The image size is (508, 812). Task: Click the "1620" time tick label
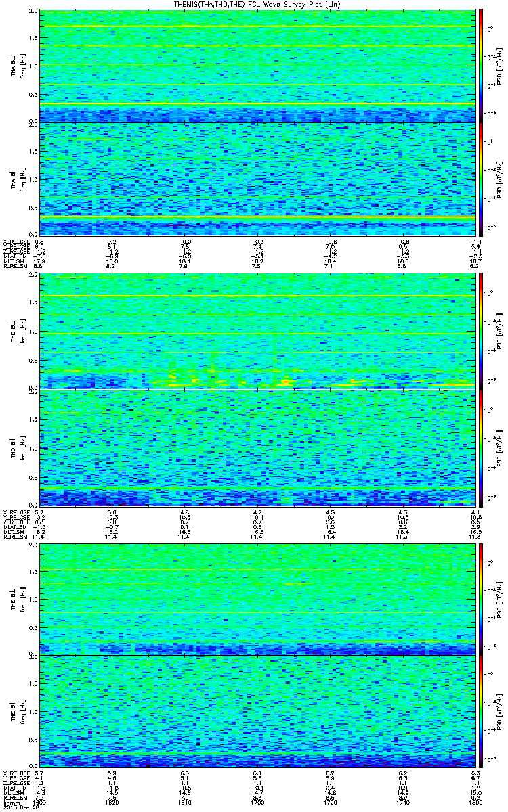112,803
